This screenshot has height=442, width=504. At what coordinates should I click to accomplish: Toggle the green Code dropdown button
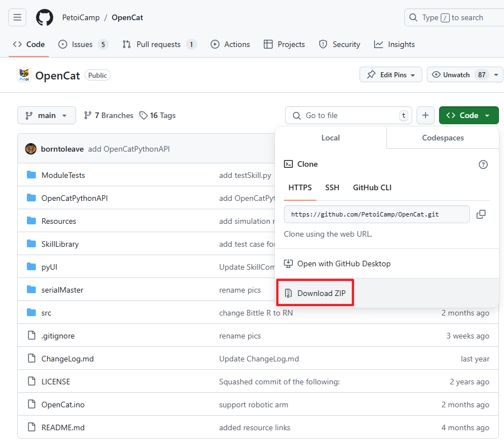(x=469, y=115)
